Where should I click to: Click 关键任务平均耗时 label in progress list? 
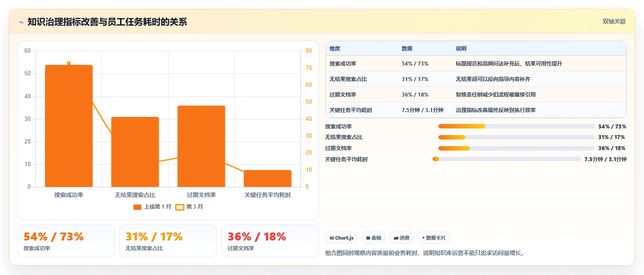pyautogui.click(x=346, y=159)
